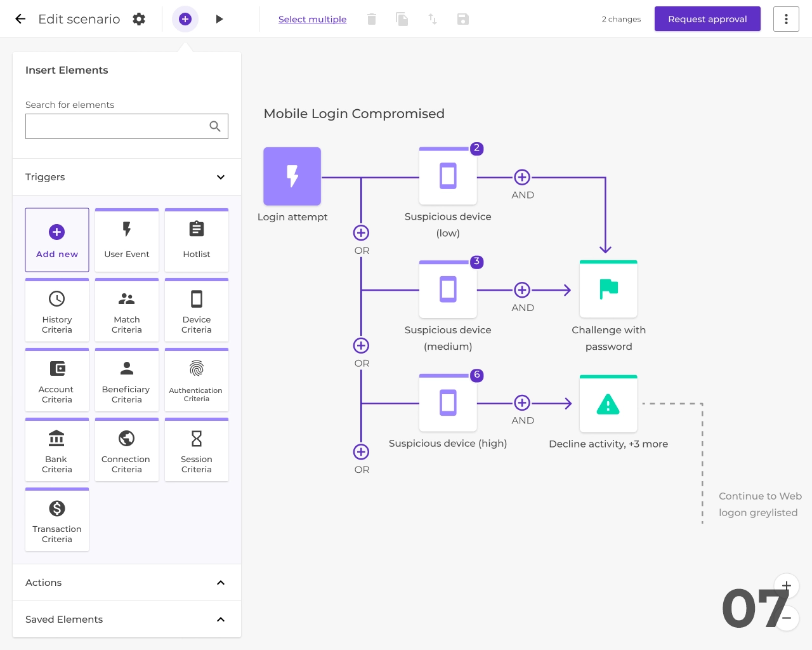Screen dimensions: 812x650
Task: Add AND condition after Suspicious device (medium)
Action: (x=522, y=290)
